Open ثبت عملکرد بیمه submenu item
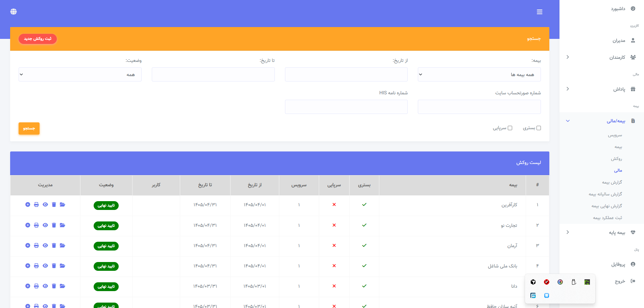Image resolution: width=644 pixels, height=308 pixels. point(607,218)
